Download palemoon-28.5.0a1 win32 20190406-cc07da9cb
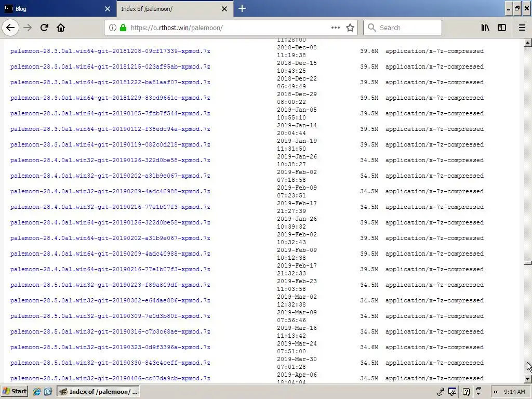 pyautogui.click(x=110, y=379)
